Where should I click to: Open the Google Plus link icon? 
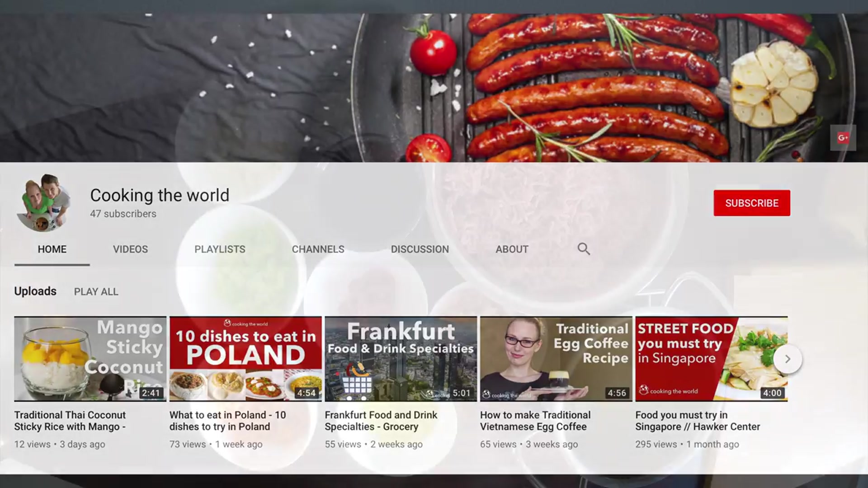(x=843, y=138)
